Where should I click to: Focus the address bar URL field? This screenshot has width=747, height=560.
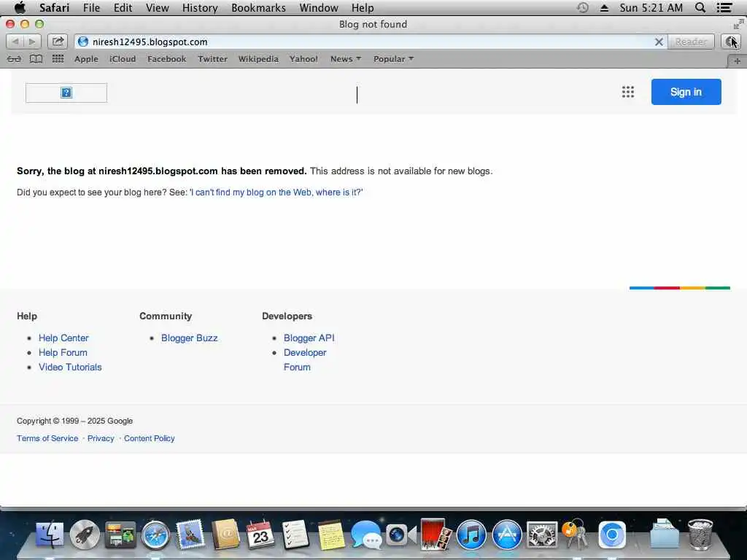pos(371,42)
